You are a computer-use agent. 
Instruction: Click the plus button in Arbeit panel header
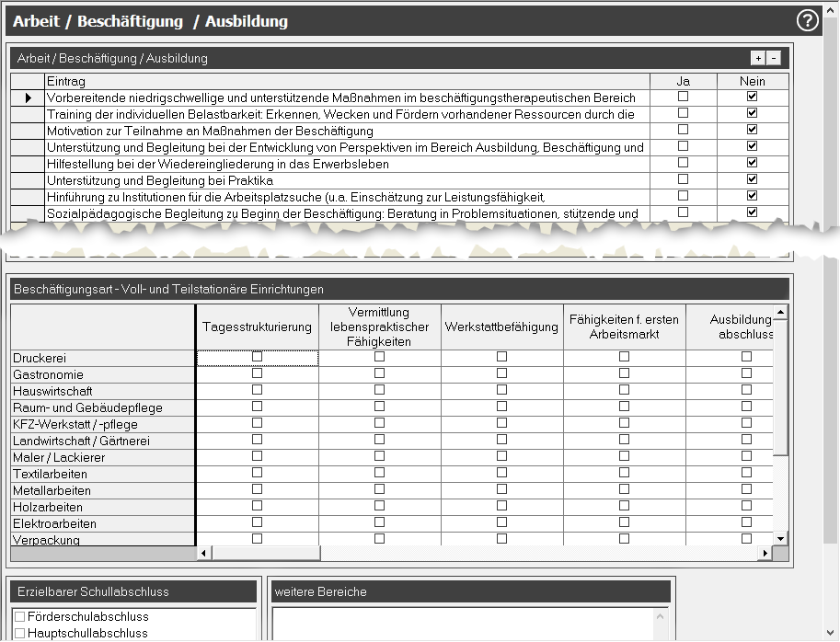click(758, 58)
